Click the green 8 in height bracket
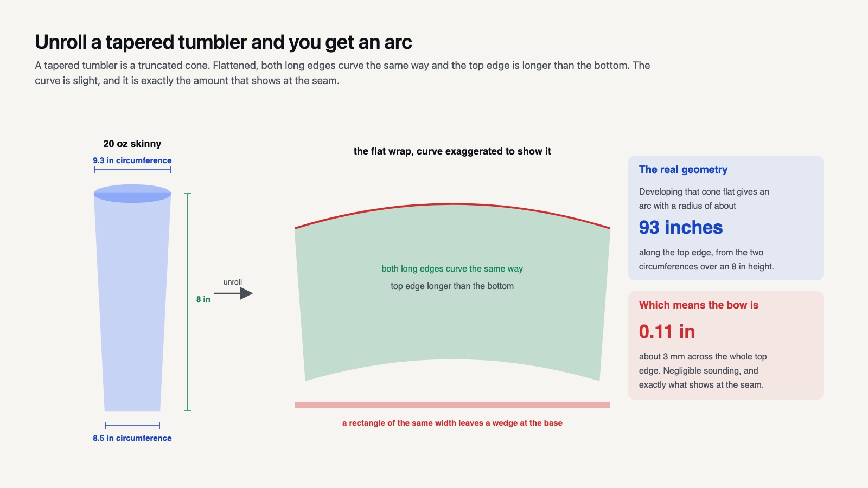The height and width of the screenshot is (488, 868). (x=188, y=302)
